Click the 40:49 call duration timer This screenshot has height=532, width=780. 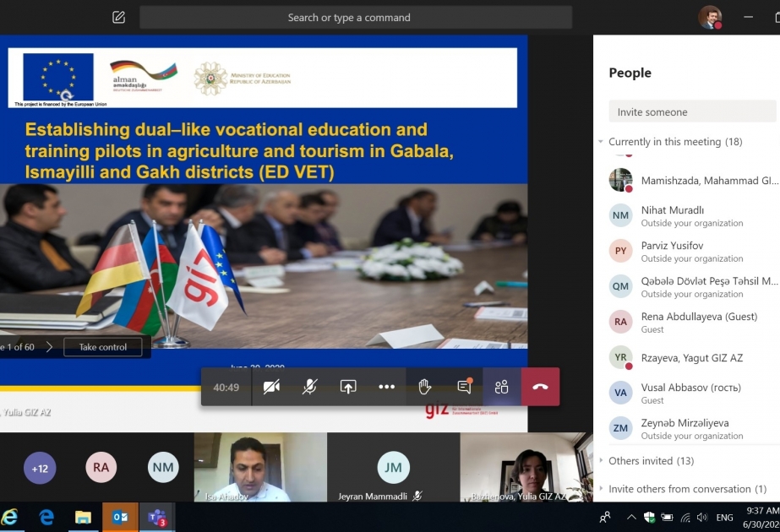click(x=226, y=388)
